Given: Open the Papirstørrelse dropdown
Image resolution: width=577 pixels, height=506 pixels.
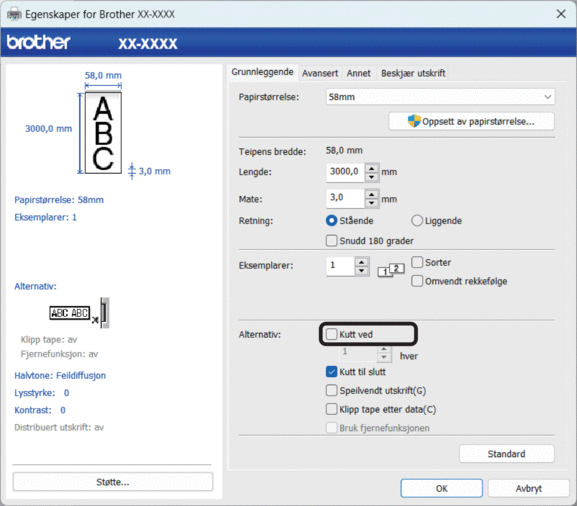Looking at the screenshot, I should pyautogui.click(x=440, y=97).
